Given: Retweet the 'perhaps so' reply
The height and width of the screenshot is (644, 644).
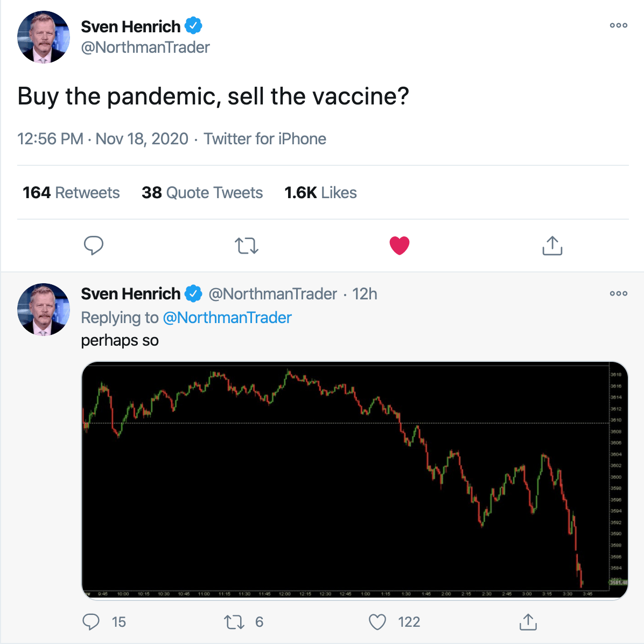Looking at the screenshot, I should [x=234, y=622].
